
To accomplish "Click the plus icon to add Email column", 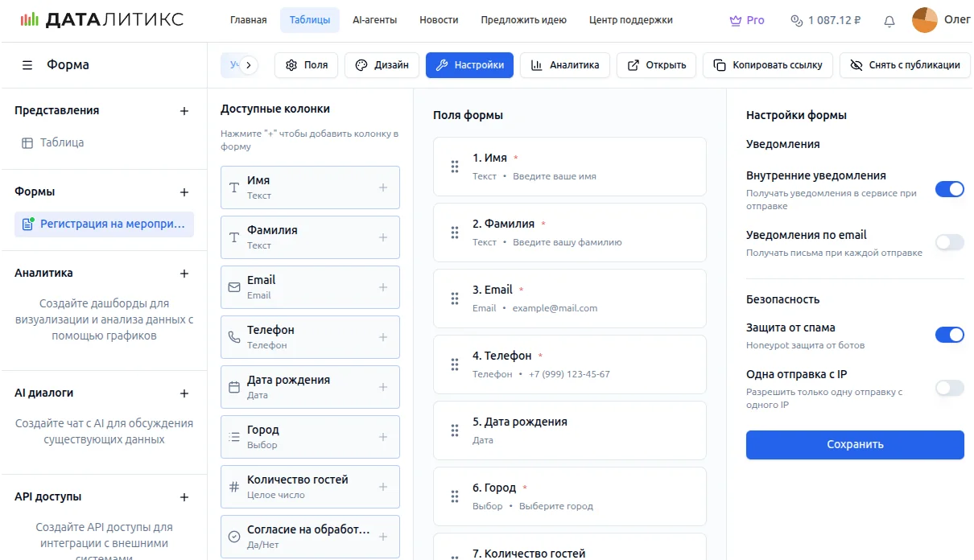I will pos(383,287).
